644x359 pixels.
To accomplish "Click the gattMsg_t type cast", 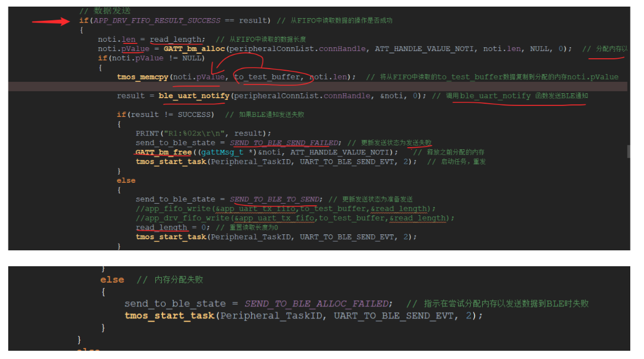I will click(222, 153).
